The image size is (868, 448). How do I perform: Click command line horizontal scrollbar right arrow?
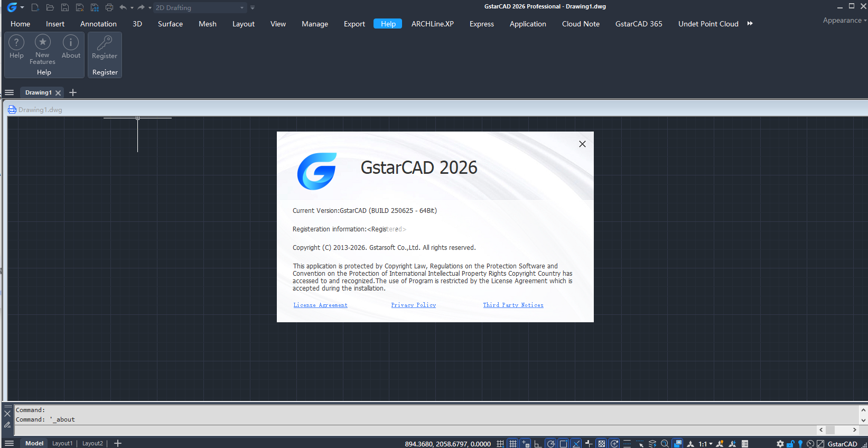(854, 430)
